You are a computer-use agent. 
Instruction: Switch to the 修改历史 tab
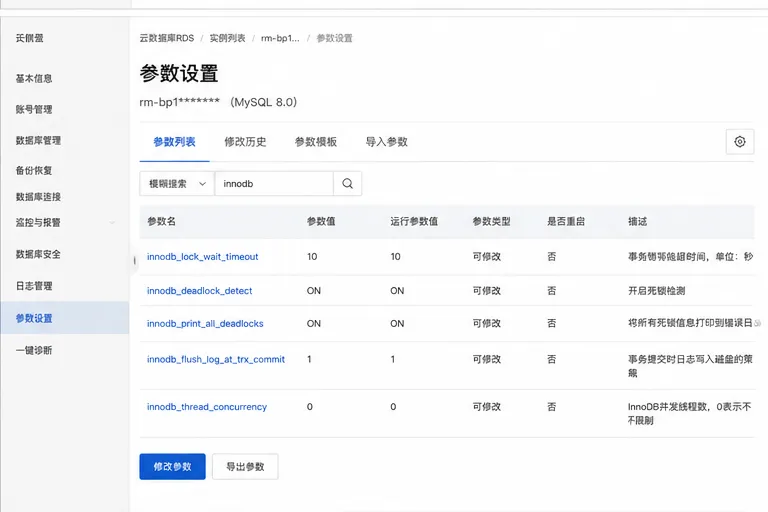coord(245,142)
